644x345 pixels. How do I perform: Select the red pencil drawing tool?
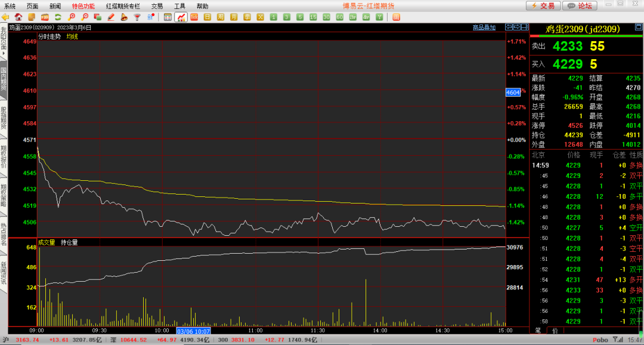click(x=111, y=17)
